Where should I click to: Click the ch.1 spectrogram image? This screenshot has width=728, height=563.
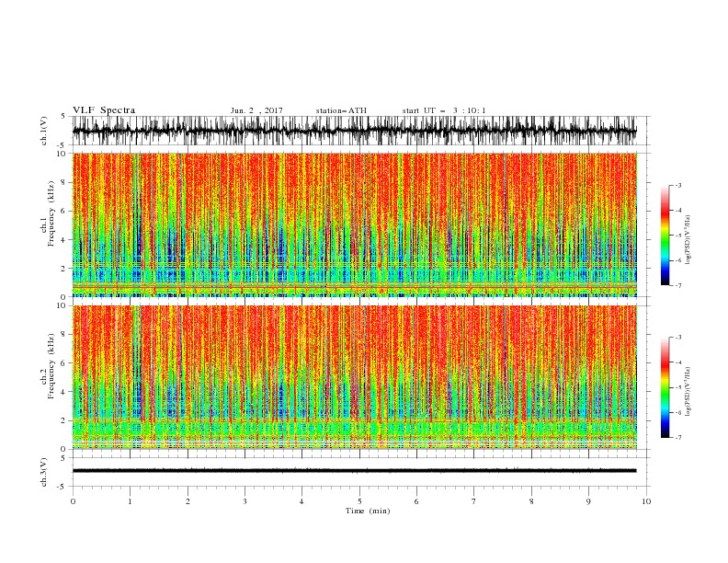354,224
